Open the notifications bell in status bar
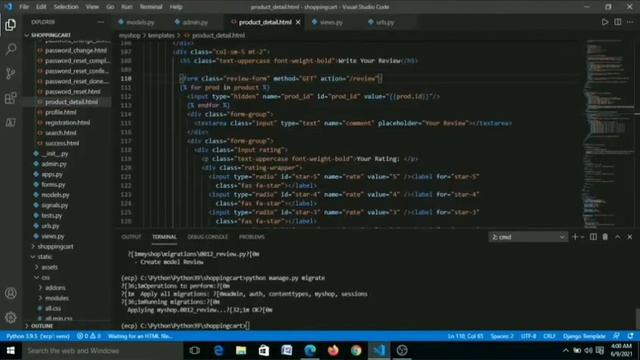 coord(631,336)
